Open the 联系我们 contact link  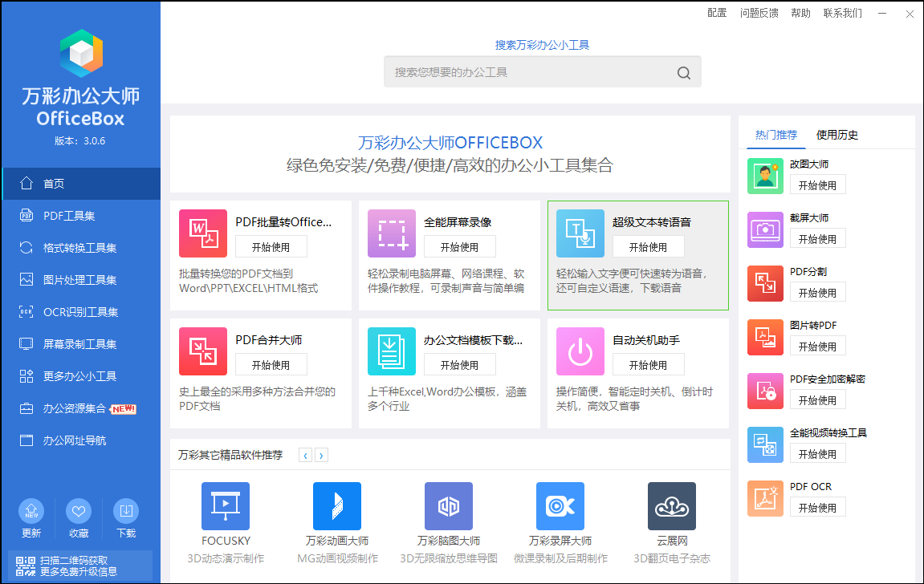point(843,13)
